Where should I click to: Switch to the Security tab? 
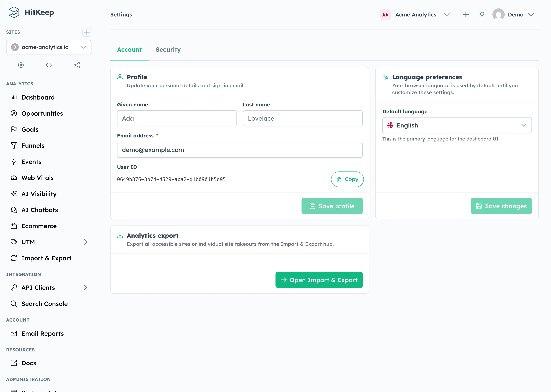[168, 50]
